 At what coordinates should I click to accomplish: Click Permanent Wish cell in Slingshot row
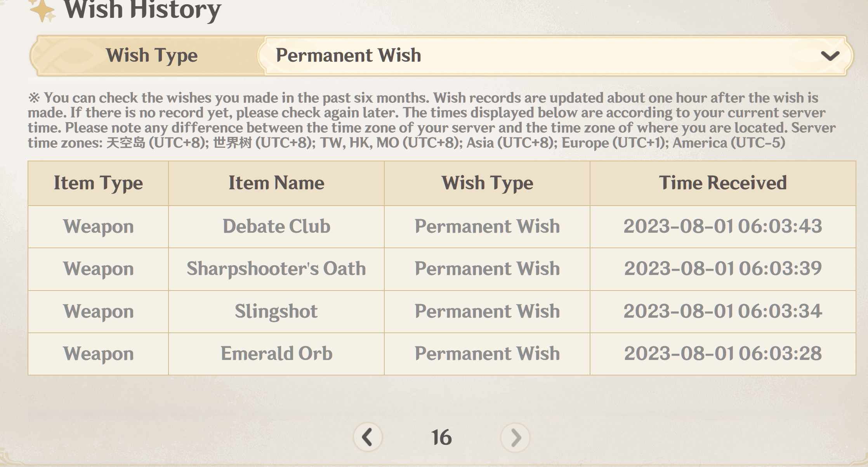(487, 311)
